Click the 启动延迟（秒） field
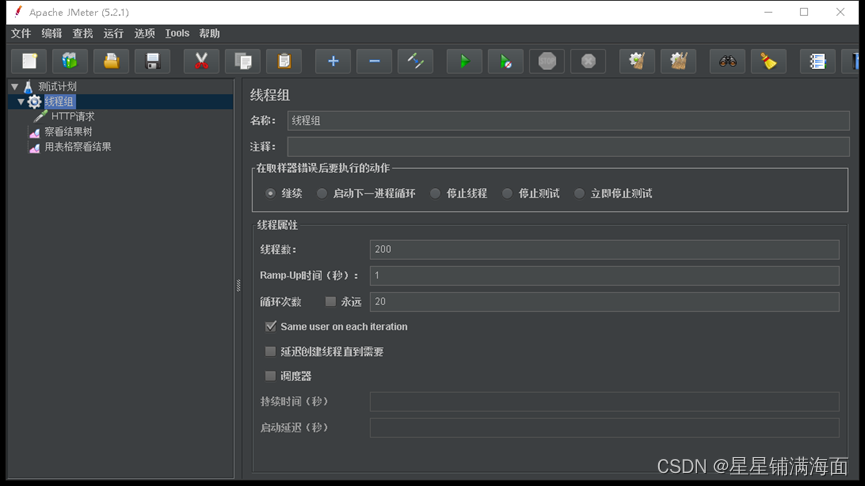 click(x=605, y=428)
